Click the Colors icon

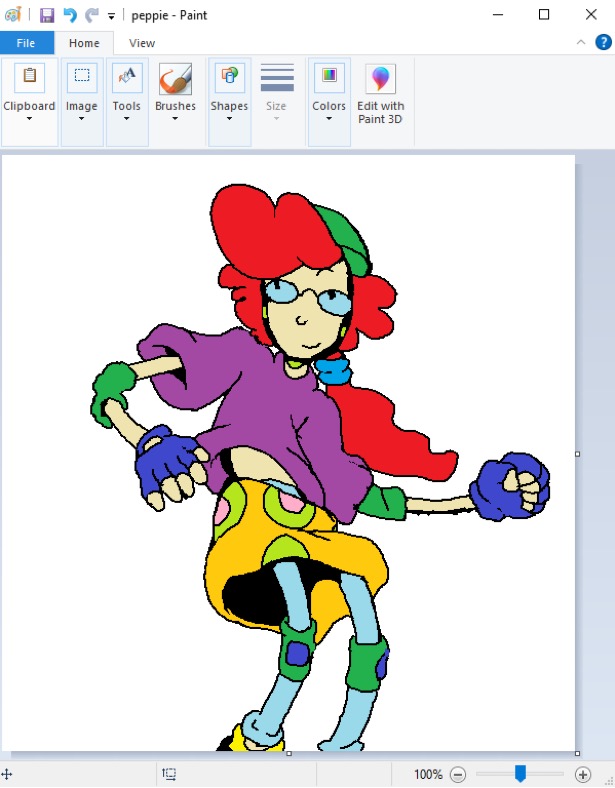click(329, 77)
